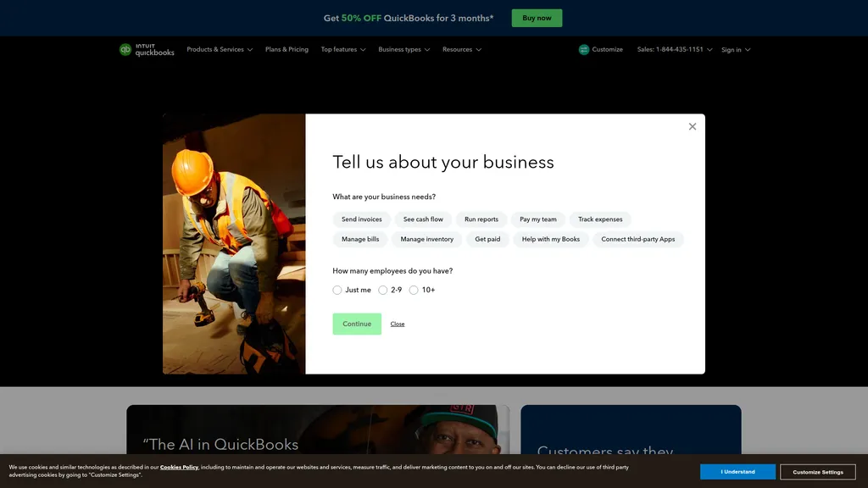Choose the Manage bills chip
The width and height of the screenshot is (868, 488).
click(x=360, y=240)
